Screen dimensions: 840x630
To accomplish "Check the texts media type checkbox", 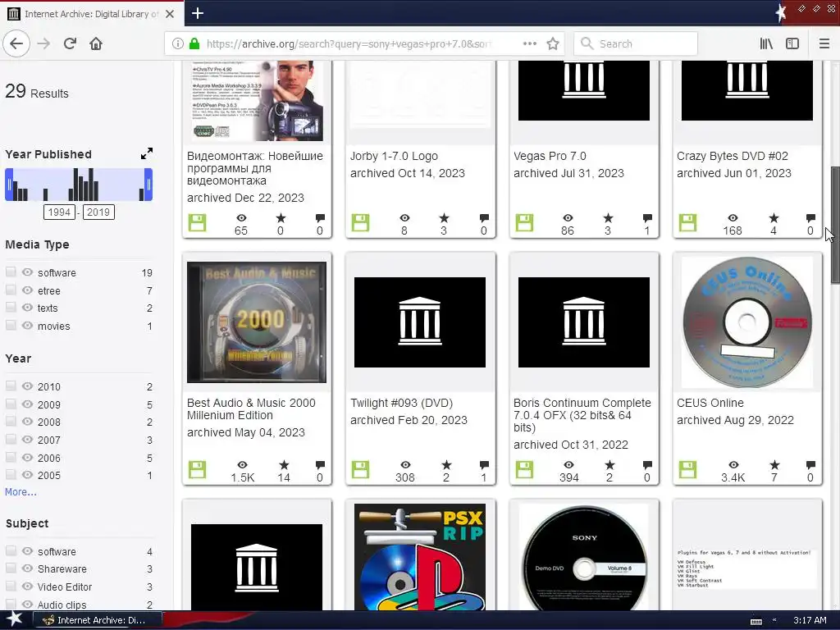I will click(x=11, y=308).
